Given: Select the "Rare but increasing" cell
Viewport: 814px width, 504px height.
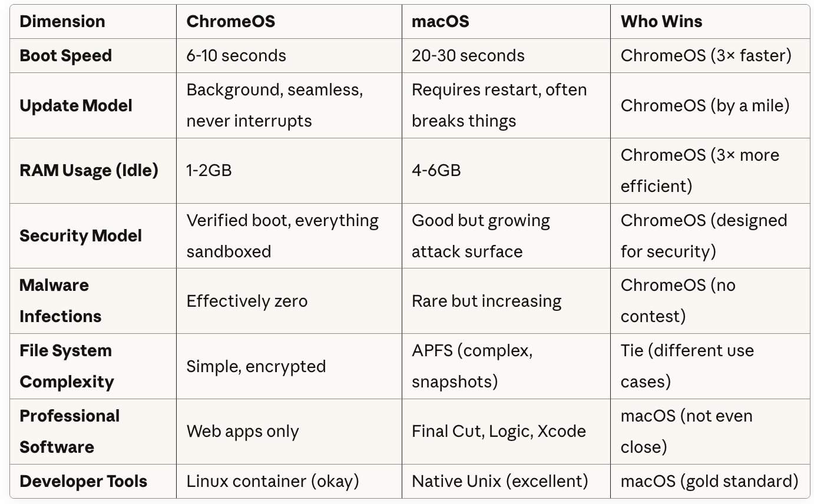Looking at the screenshot, I should pos(486,301).
